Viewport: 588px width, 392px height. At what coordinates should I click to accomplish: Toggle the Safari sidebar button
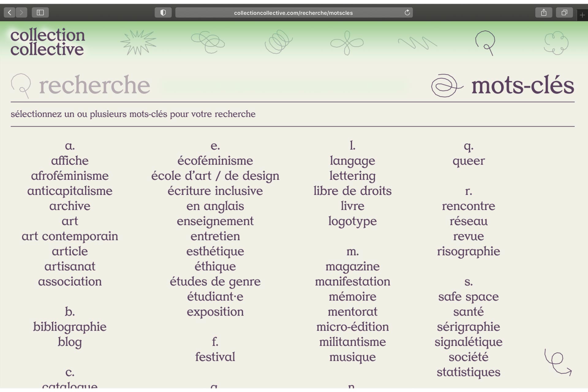pyautogui.click(x=40, y=13)
